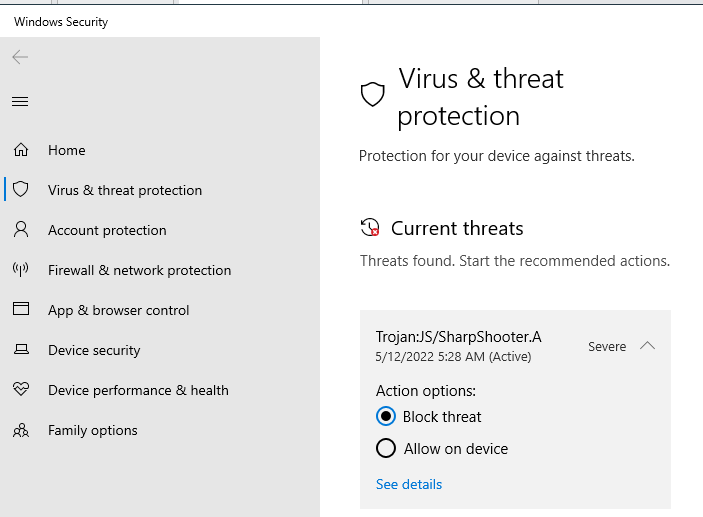Click the Virus & threat shield icon
Screen dimensions: 703x517
20,190
